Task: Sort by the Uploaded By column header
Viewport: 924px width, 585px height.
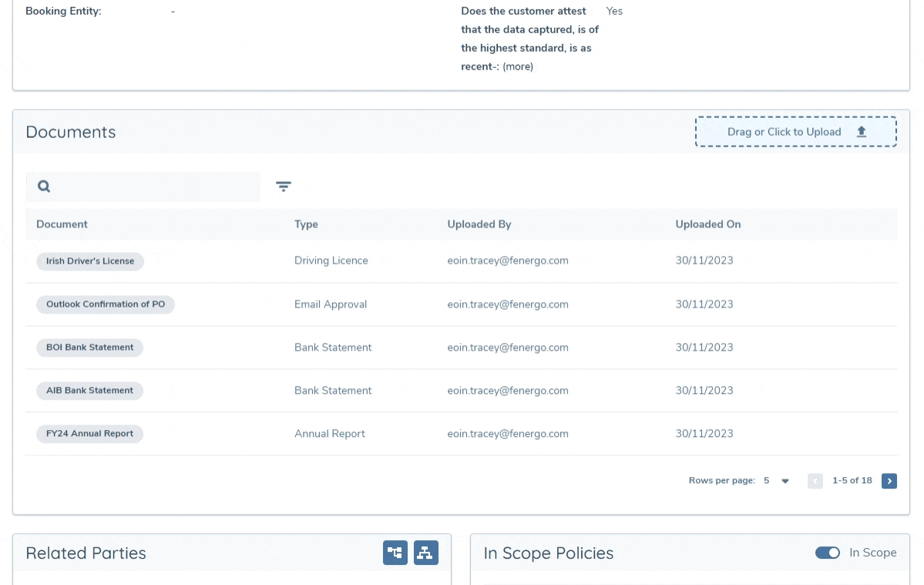Action: point(479,224)
